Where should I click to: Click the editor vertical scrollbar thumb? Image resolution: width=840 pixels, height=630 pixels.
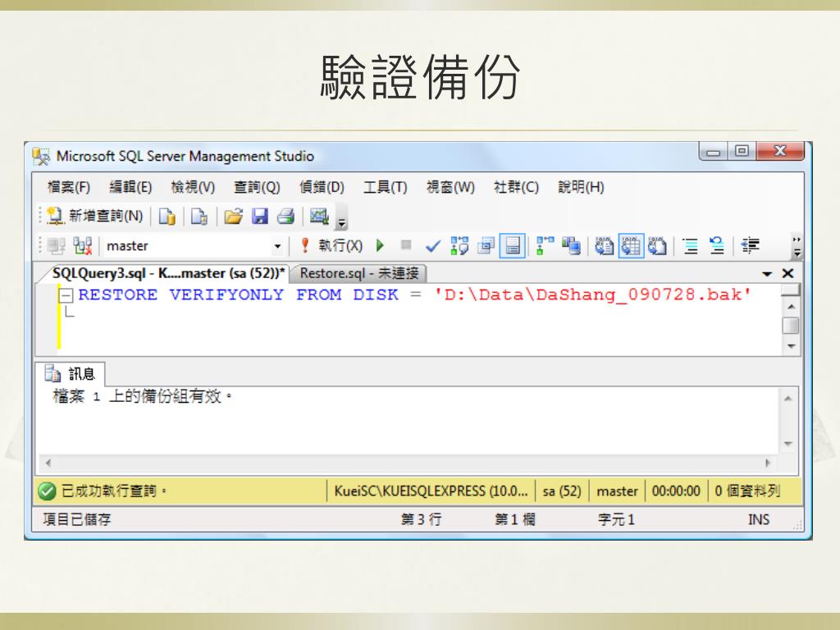pos(792,326)
